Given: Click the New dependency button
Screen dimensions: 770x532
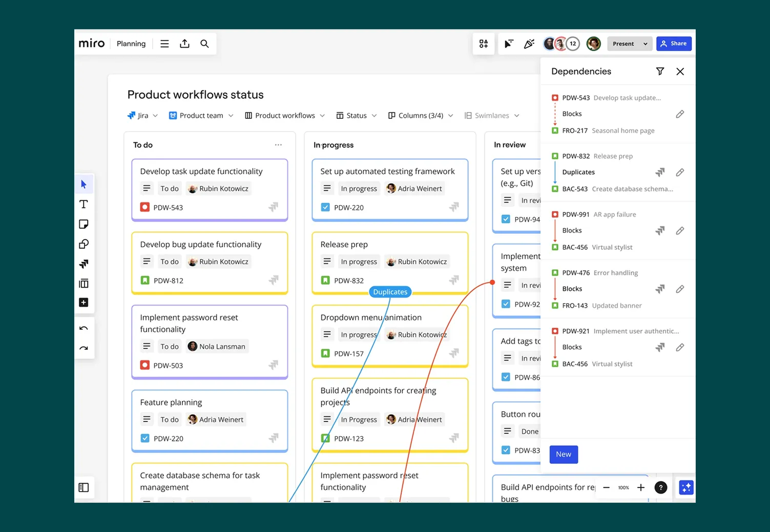Looking at the screenshot, I should (x=564, y=454).
